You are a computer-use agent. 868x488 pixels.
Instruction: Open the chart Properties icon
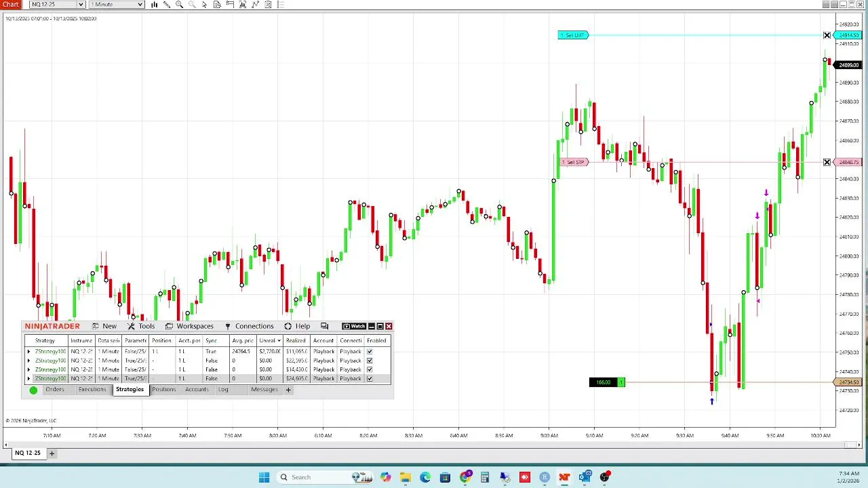click(x=268, y=5)
